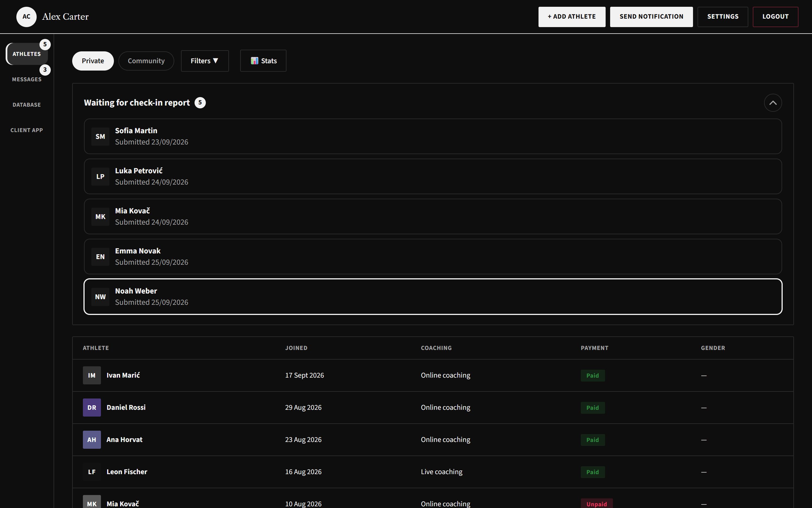This screenshot has height=508, width=812.
Task: Switch to the Community tab
Action: click(x=146, y=61)
